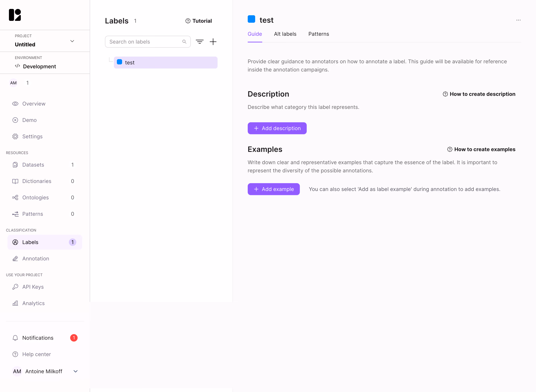Click the AM member avatar
Screen dimensions: 536x392
pyautogui.click(x=13, y=83)
